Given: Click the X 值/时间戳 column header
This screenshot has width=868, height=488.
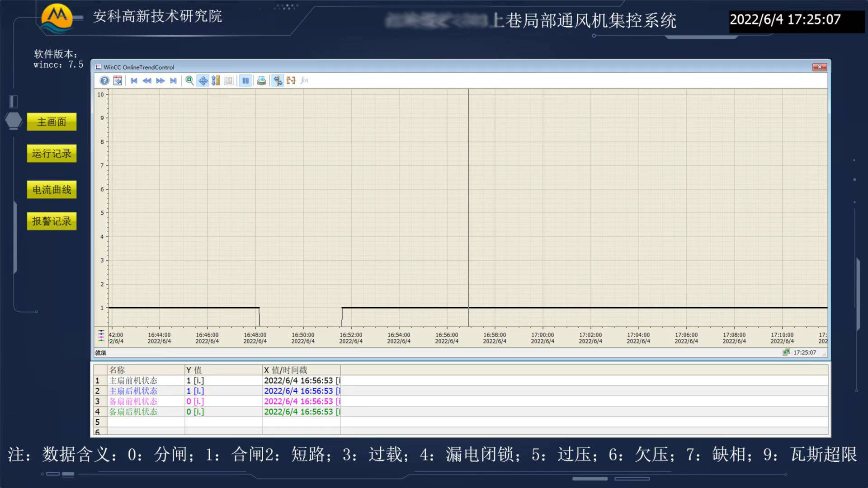Looking at the screenshot, I should [x=301, y=370].
